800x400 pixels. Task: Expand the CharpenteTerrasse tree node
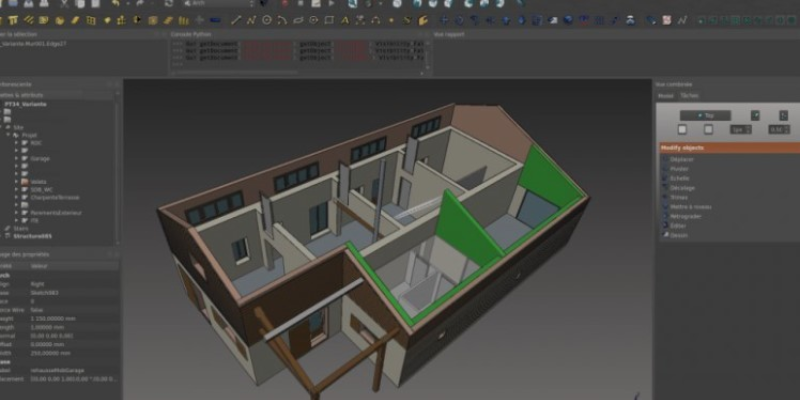(17, 198)
